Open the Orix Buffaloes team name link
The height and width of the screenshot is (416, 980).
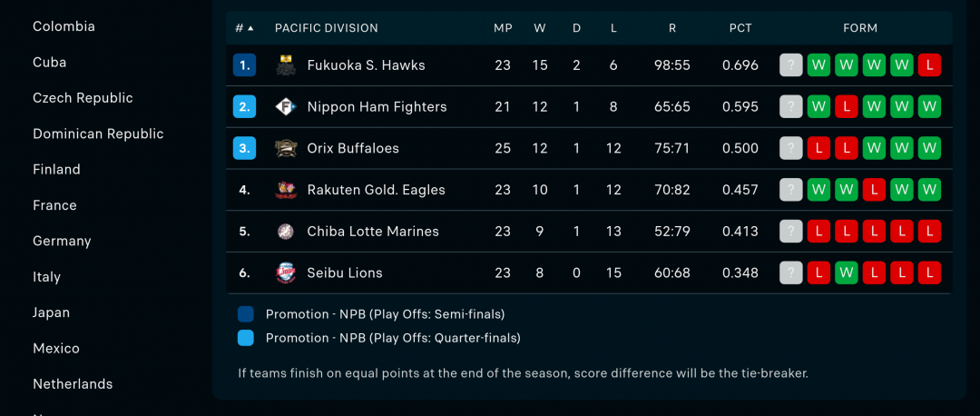coord(353,148)
